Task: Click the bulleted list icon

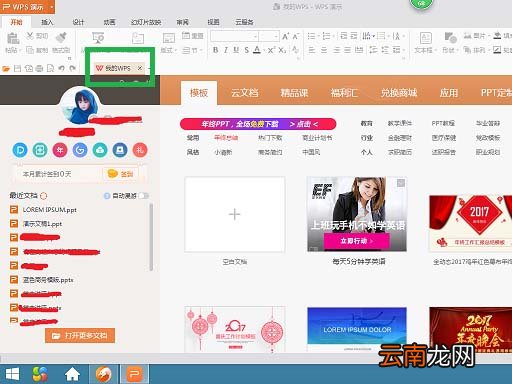Action: pos(311,36)
